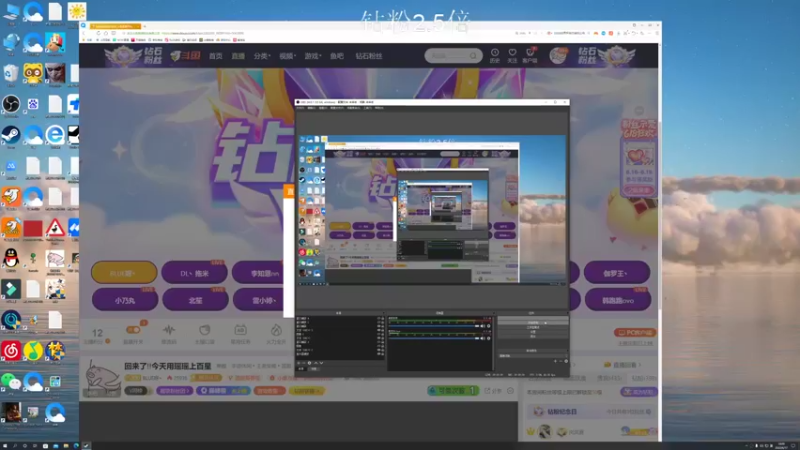
Task: Open the raccoon face desktop shortcut
Action: (33, 73)
